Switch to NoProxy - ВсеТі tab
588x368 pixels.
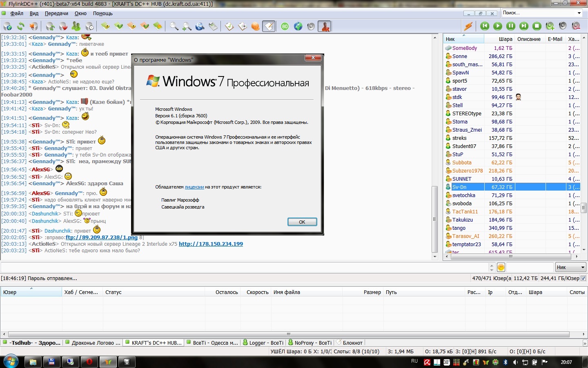coord(310,343)
